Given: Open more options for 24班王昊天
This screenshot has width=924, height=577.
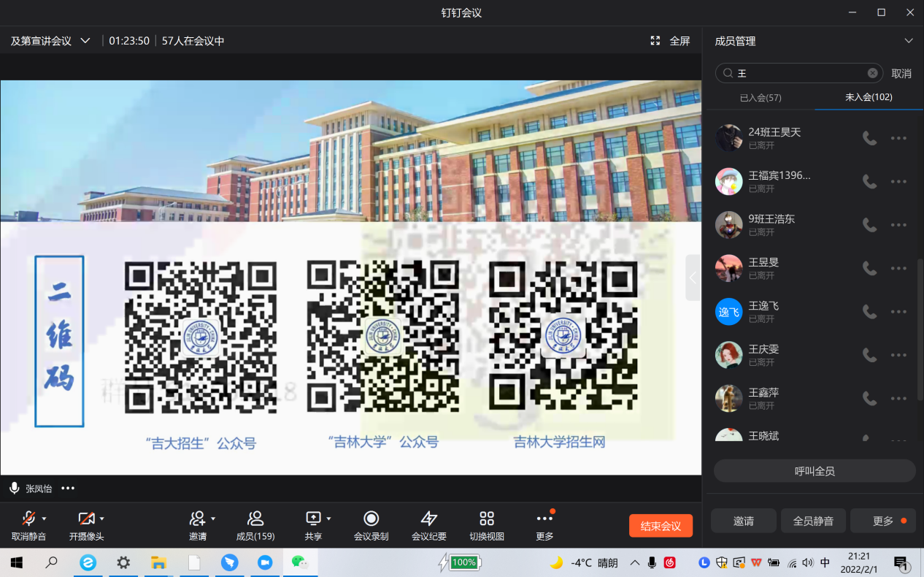Looking at the screenshot, I should click(898, 138).
